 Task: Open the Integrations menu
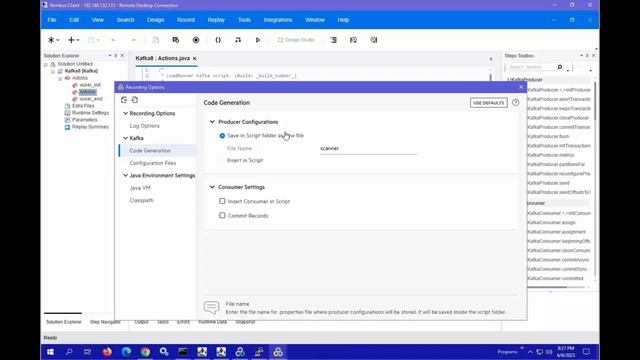click(278, 20)
